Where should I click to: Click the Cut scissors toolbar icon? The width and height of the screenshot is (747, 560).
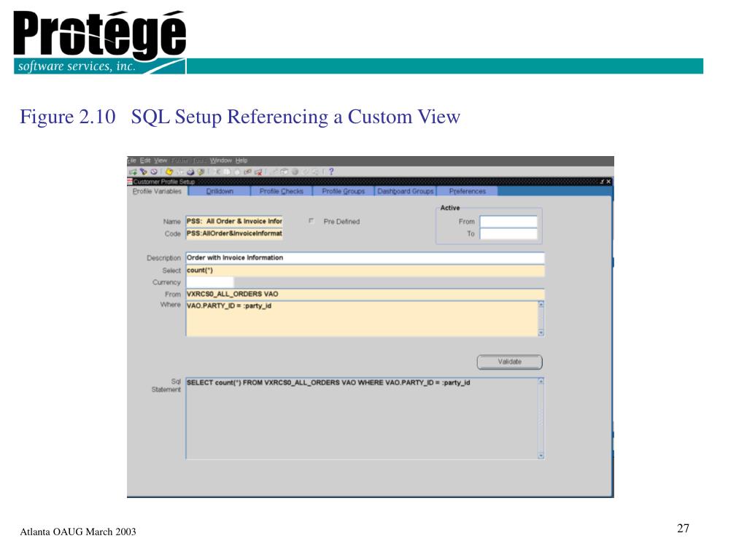pos(217,172)
